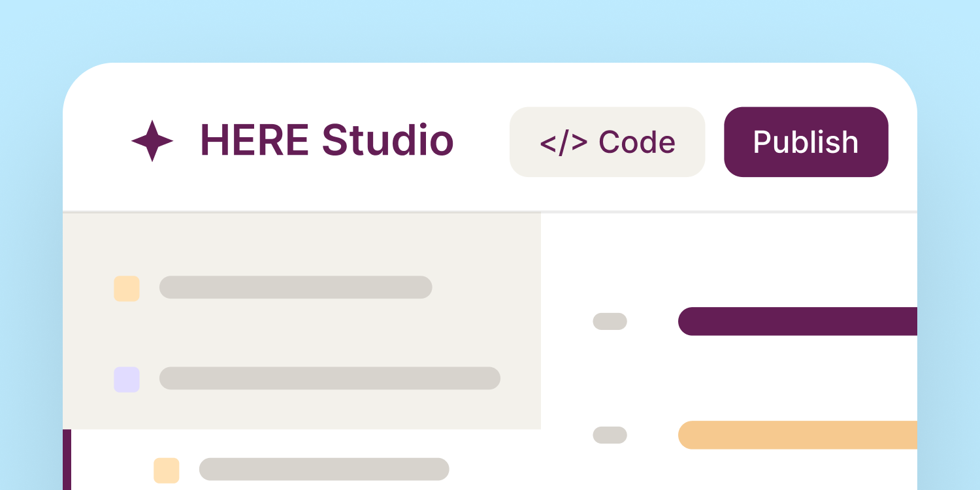
Task: Click the dark purple bar in main panel
Action: pyautogui.click(x=798, y=321)
